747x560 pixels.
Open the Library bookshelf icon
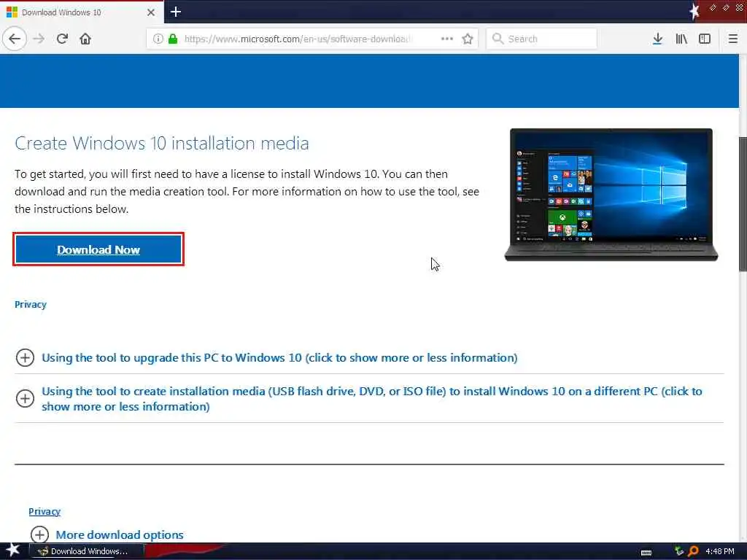[x=681, y=39]
